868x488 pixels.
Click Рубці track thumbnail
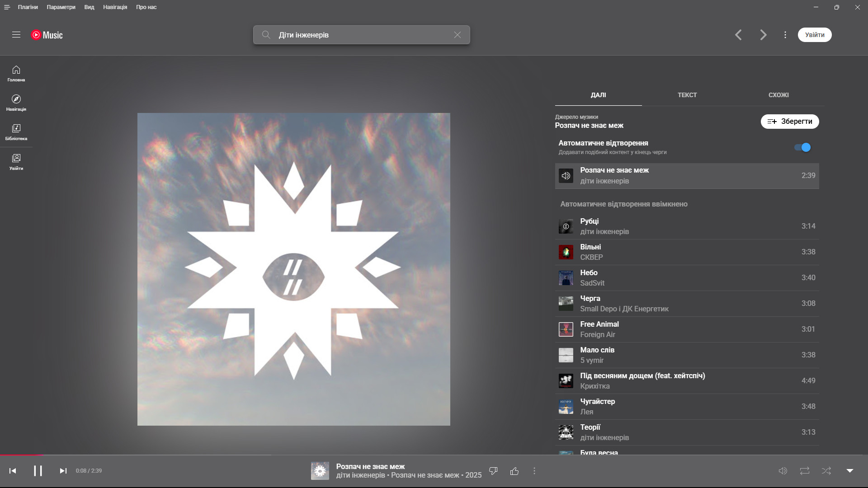[x=566, y=226]
